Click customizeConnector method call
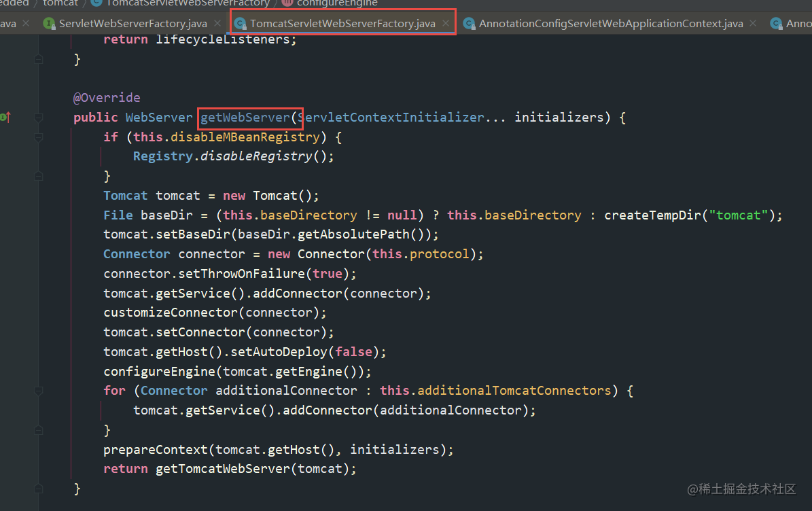Viewport: 812px width, 511px height. click(x=171, y=313)
